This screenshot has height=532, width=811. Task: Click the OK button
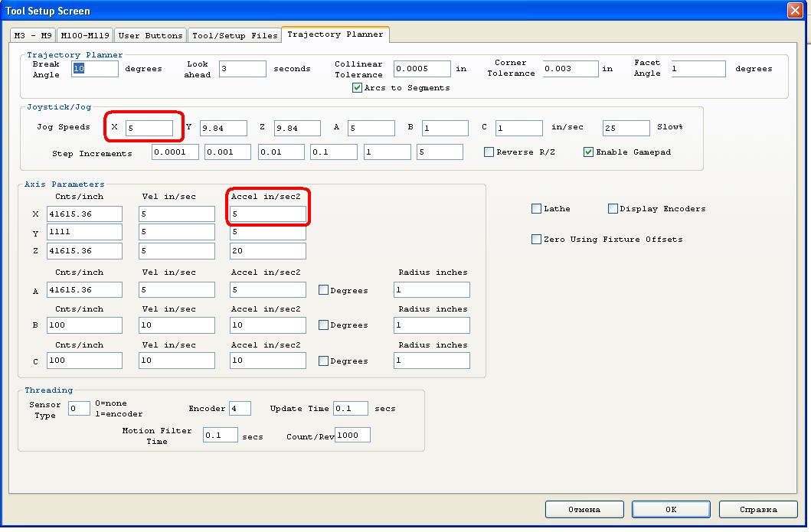[x=671, y=509]
